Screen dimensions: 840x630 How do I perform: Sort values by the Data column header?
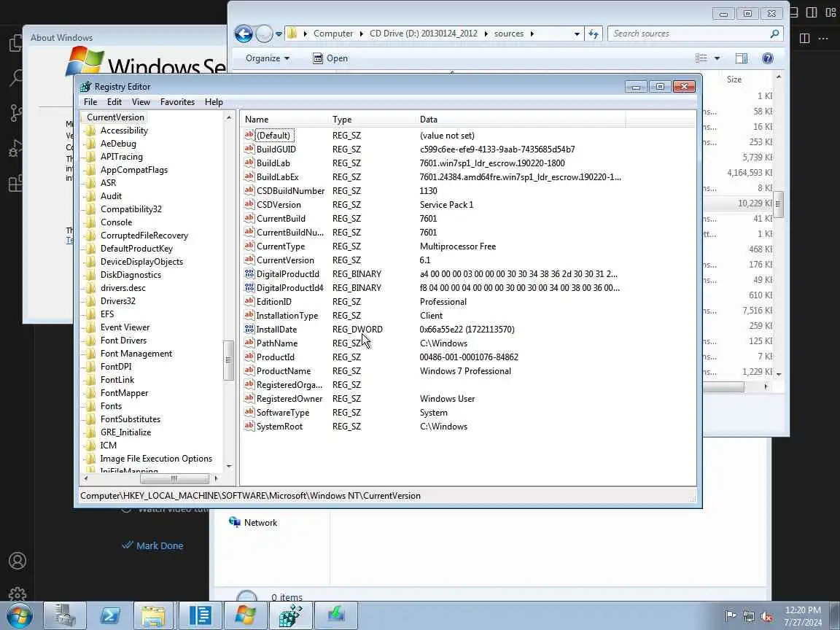coord(520,120)
